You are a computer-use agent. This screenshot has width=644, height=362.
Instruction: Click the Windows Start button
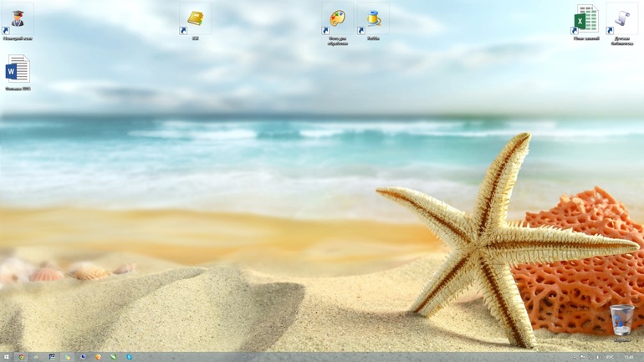coord(6,357)
